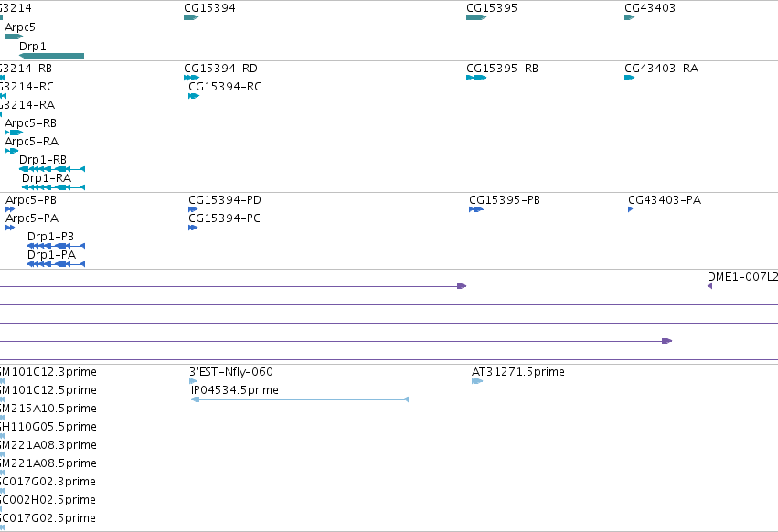Select the Drp1-RA transcript glyph
The width and height of the screenshot is (778, 532).
pos(54,187)
